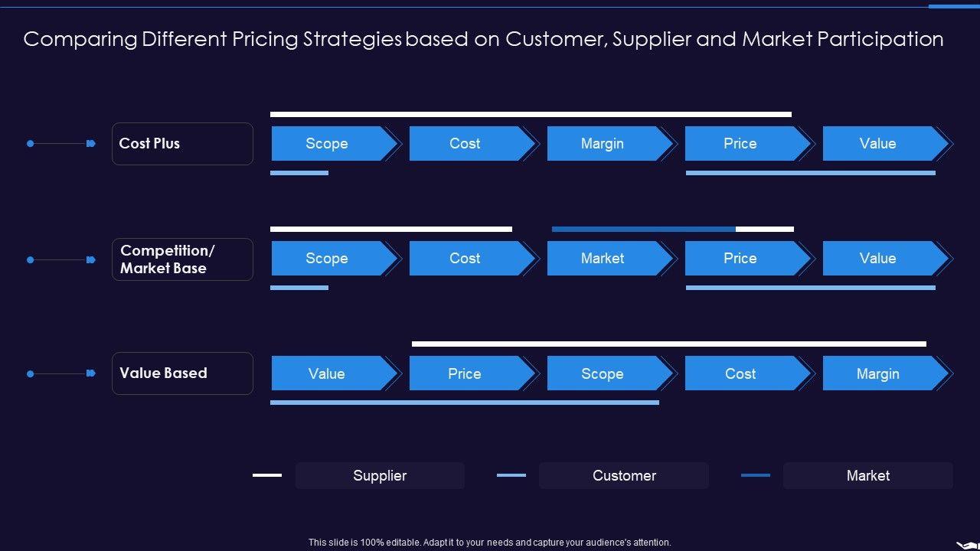Click the Competition/Market Base label box
This screenshot has width=980, height=551.
tap(182, 259)
